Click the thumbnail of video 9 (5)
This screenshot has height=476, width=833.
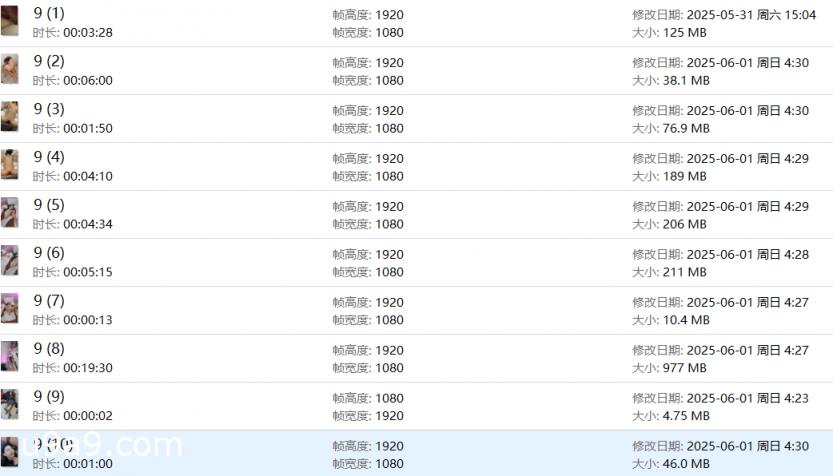[10, 212]
